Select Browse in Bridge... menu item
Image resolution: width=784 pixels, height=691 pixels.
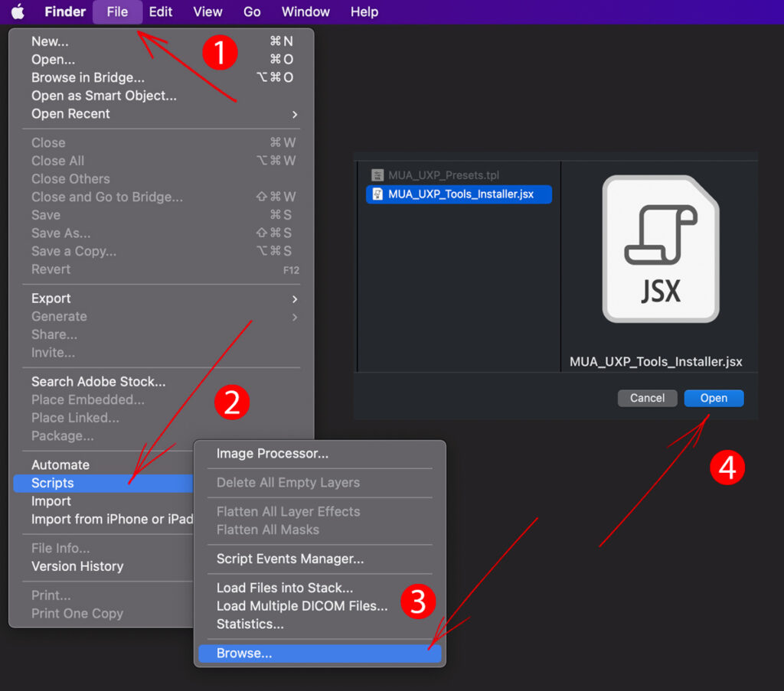pos(162,77)
